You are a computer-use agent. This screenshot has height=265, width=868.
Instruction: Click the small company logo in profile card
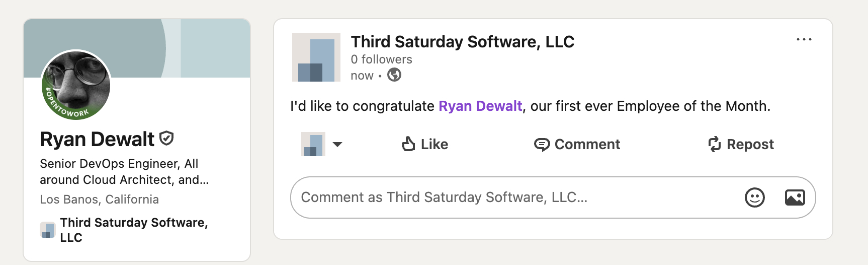coord(48,230)
